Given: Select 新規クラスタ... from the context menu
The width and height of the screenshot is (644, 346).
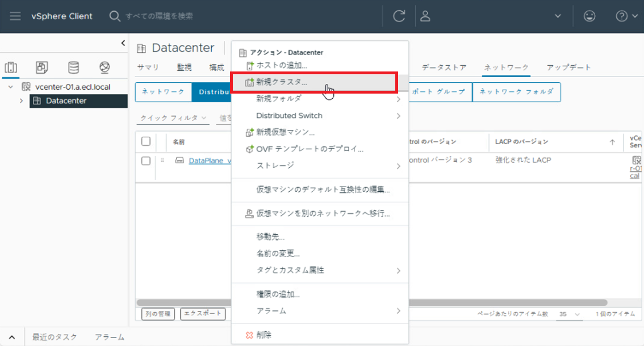Looking at the screenshot, I should (282, 82).
